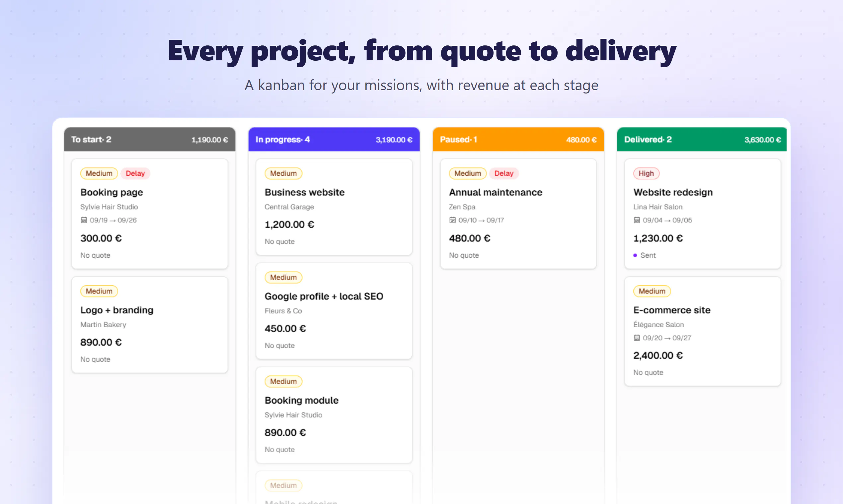The height and width of the screenshot is (504, 843).
Task: Click the 3,190.00 € In progress total
Action: [394, 140]
